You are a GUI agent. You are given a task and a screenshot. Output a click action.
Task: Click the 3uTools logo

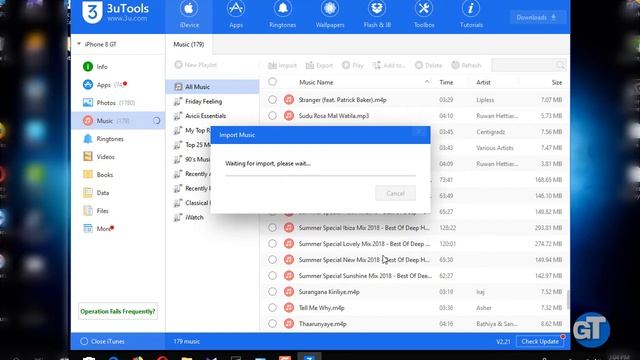[116, 12]
